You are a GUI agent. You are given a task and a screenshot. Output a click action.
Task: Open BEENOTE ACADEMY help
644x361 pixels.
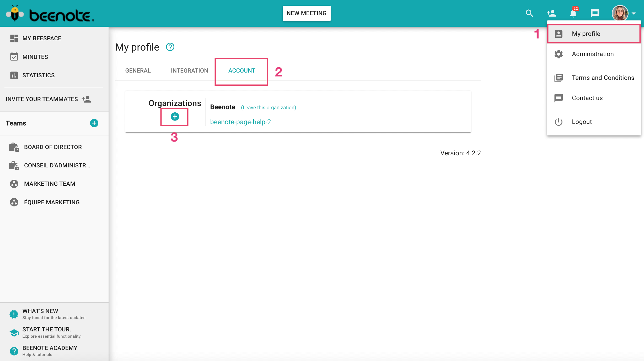point(50,348)
